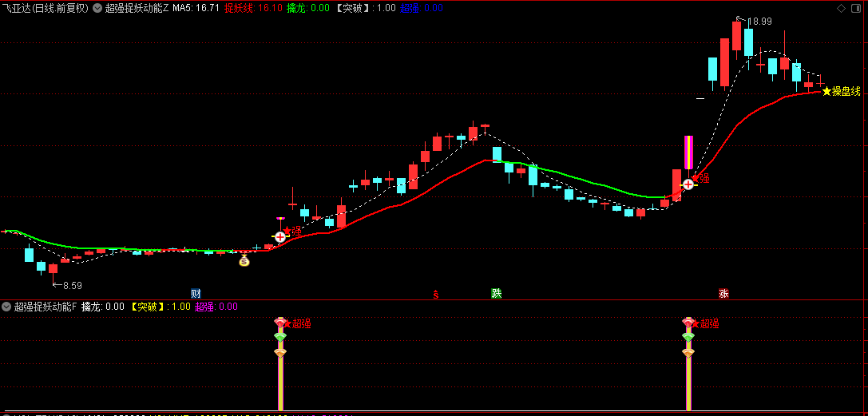The width and height of the screenshot is (868, 416).
Task: Click red diamond on left sub-panel spike
Action: tap(280, 323)
